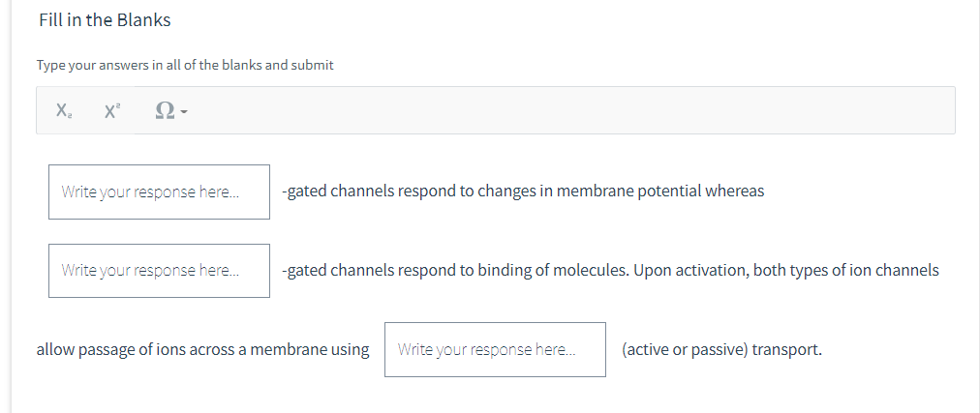Click the phrase 'binding of molecules'
The height and width of the screenshot is (413, 980).
547,270
